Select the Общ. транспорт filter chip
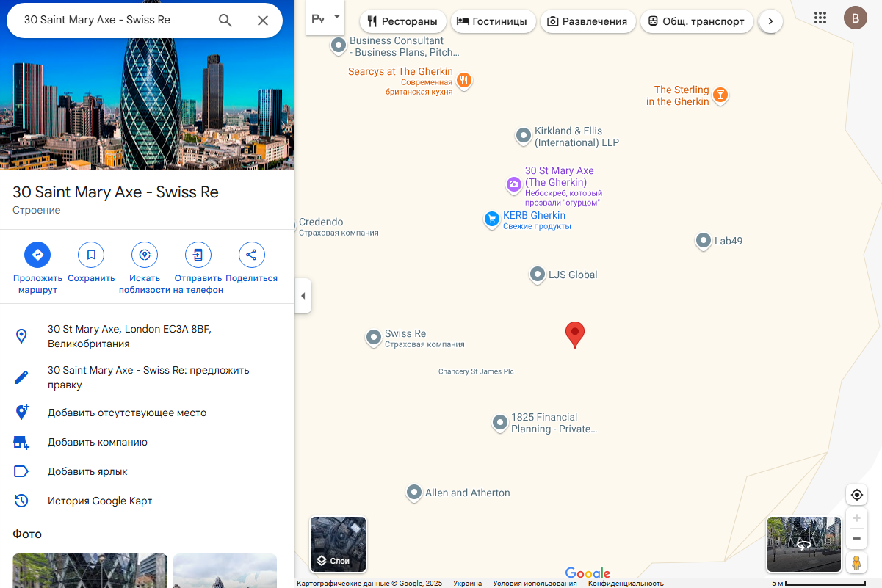This screenshot has height=588, width=882. pos(697,21)
